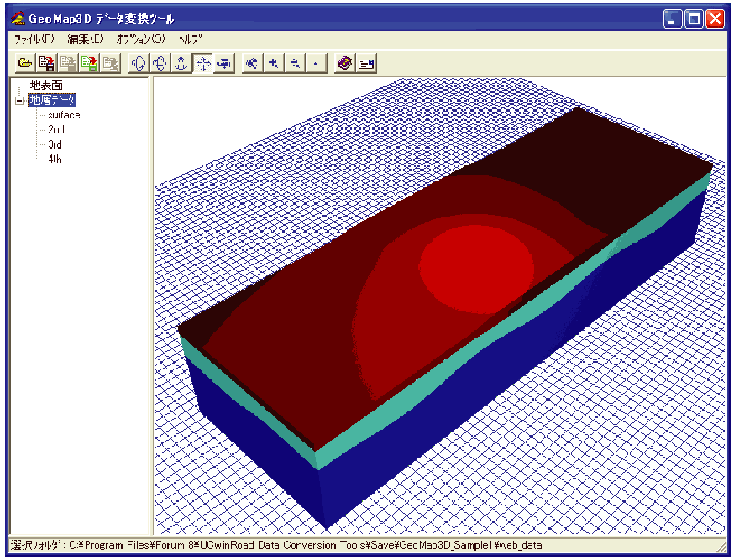Open the オプション(O) menu
Image resolution: width=734 pixels, height=560 pixels.
pos(140,39)
